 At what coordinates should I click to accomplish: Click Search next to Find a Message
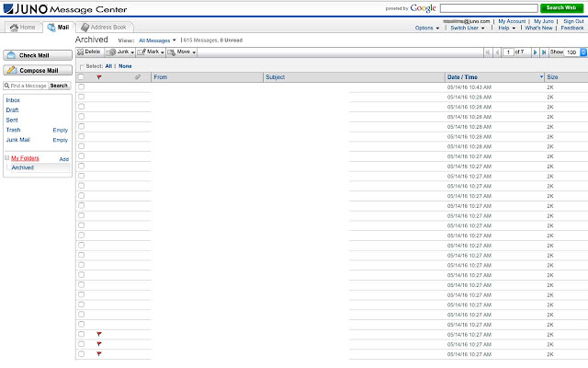coord(59,86)
